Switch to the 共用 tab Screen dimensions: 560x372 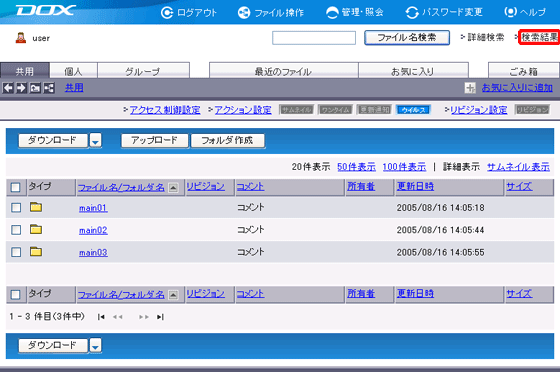tap(25, 71)
